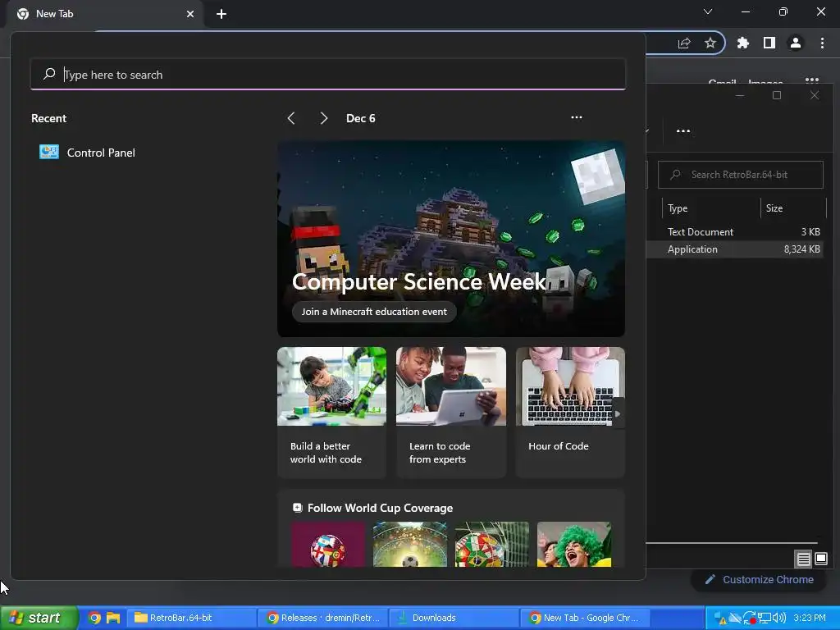840x630 pixels.
Task: Open Chrome Extensions puzzle icon
Action: pyautogui.click(x=743, y=43)
